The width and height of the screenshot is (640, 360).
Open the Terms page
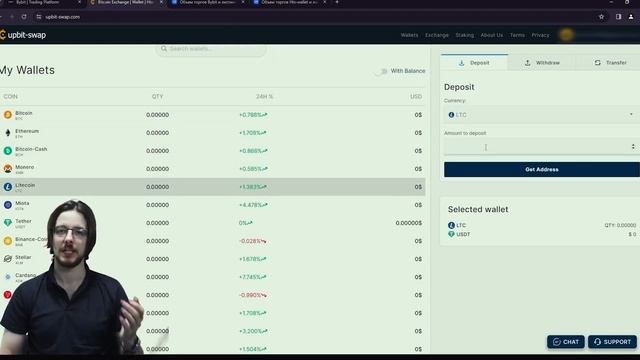tap(517, 35)
